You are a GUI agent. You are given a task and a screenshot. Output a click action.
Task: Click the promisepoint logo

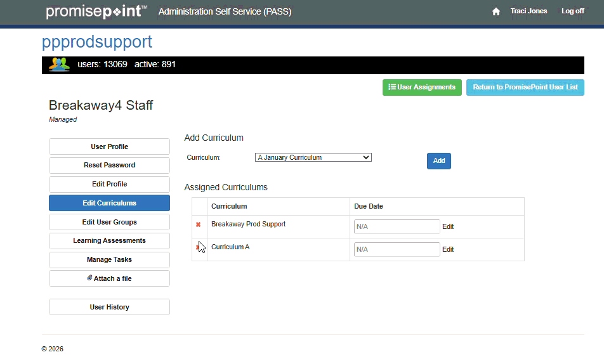96,11
